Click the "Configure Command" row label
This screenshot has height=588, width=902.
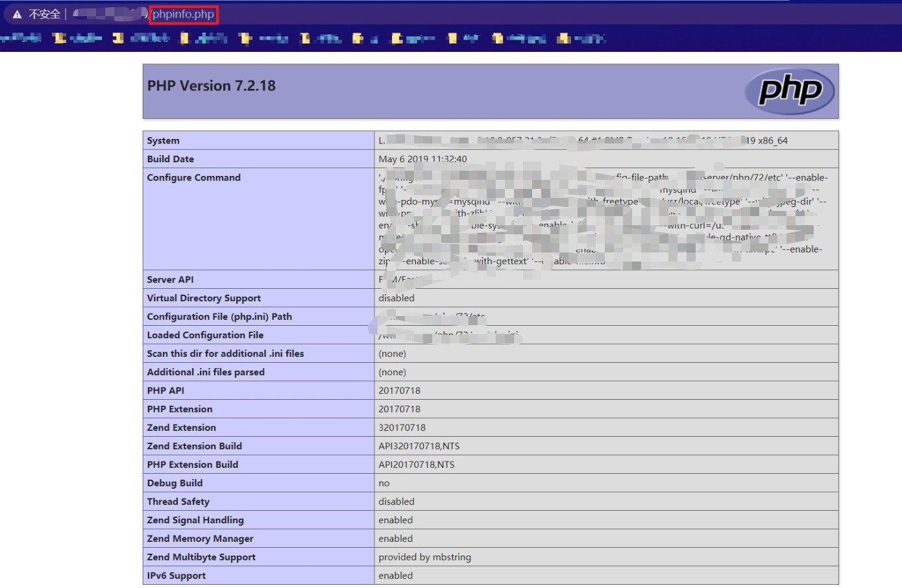click(194, 178)
